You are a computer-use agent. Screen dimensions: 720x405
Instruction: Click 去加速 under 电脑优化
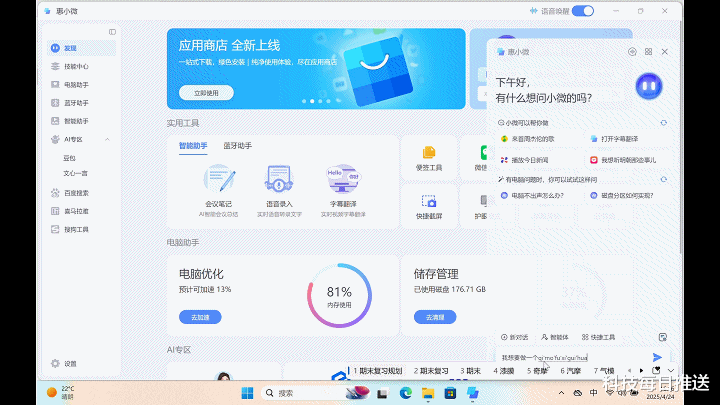point(200,317)
